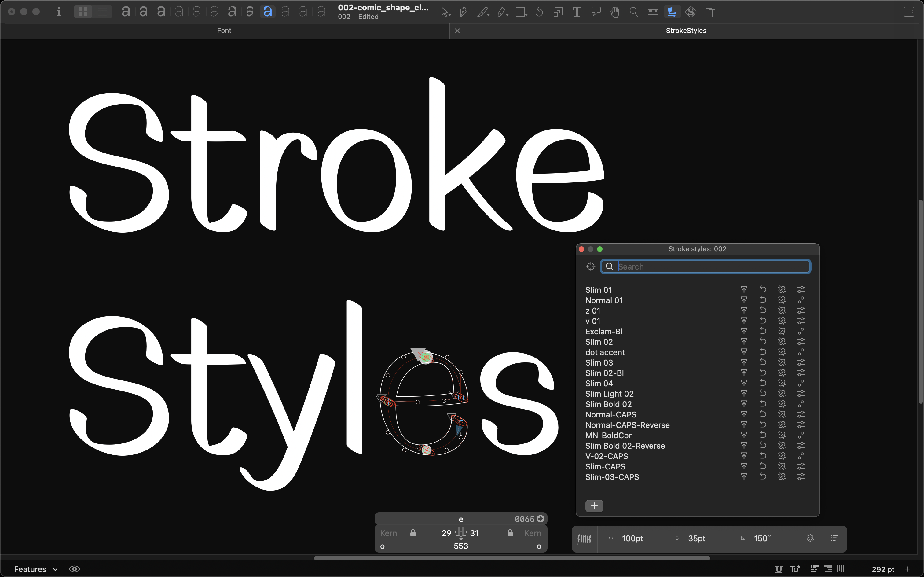Select the Hand tool
Viewport: 924px width, 577px height.
click(x=614, y=12)
